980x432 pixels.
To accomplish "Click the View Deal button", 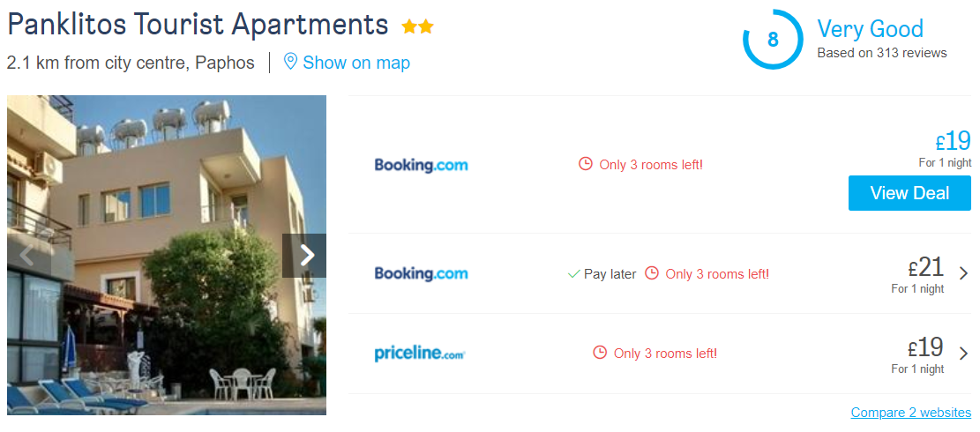I will 909,193.
